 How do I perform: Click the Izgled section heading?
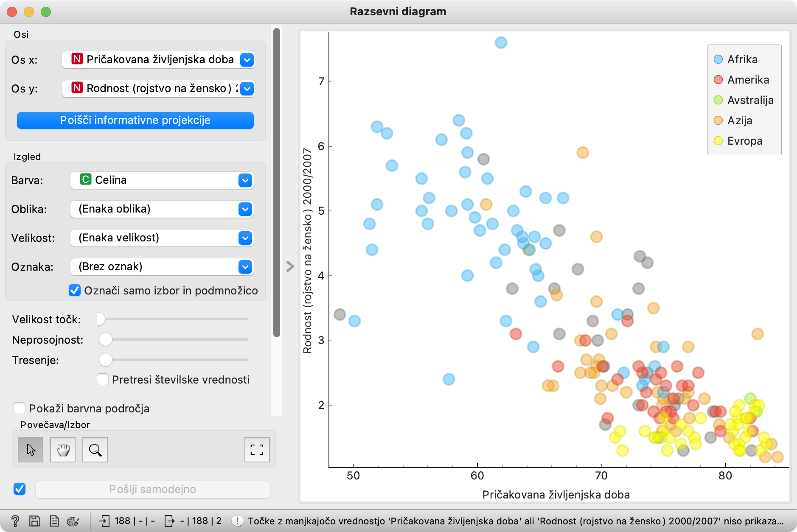tap(27, 157)
